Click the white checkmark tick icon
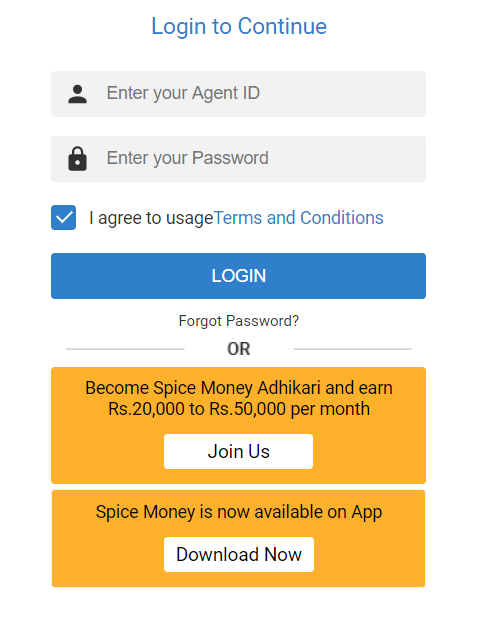Screen dimensions: 480x626 point(63,218)
